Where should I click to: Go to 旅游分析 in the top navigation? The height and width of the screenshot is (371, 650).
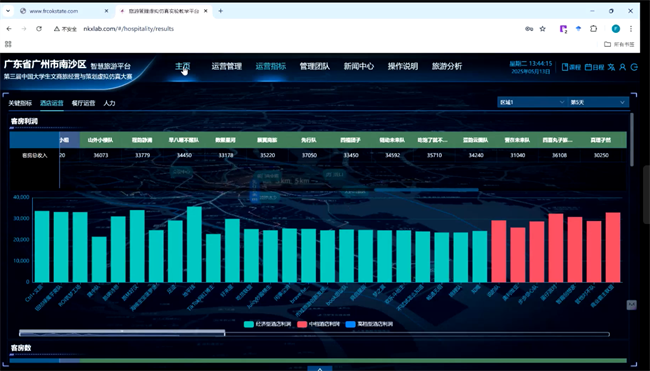(x=446, y=66)
